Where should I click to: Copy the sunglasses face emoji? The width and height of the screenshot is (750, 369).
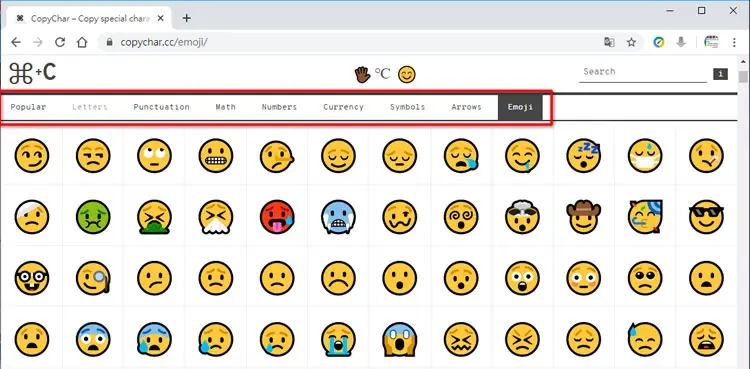[706, 217]
